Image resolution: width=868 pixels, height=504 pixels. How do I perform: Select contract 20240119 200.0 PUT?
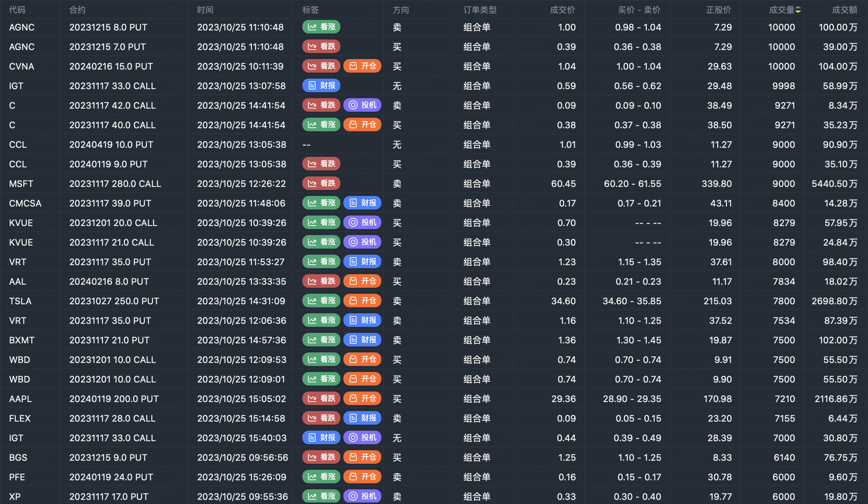[114, 399]
